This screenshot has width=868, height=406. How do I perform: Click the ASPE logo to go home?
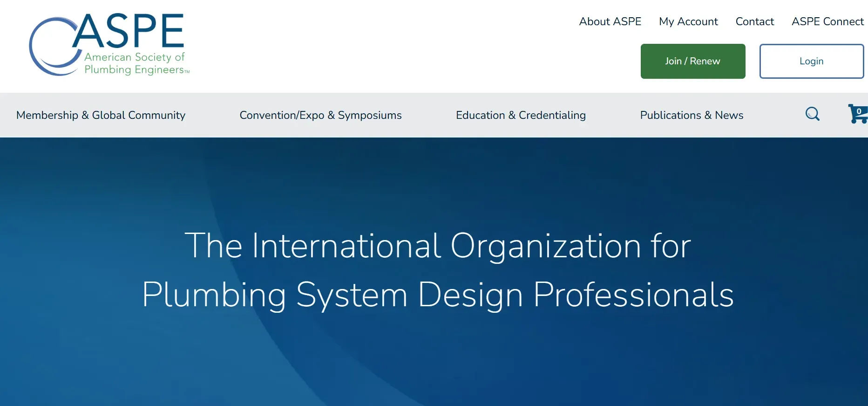point(109,45)
